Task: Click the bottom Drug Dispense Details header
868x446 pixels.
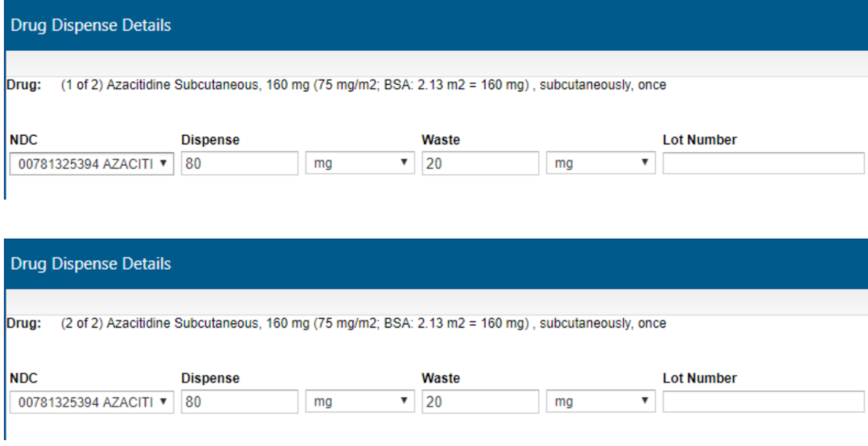Action: pyautogui.click(x=91, y=264)
